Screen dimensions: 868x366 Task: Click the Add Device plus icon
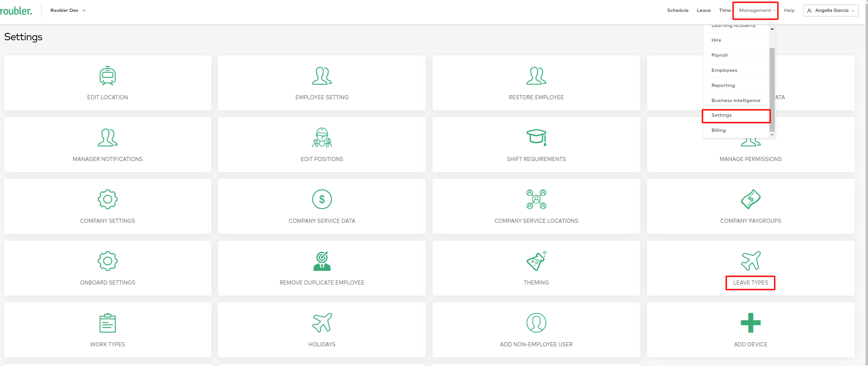pyautogui.click(x=751, y=323)
